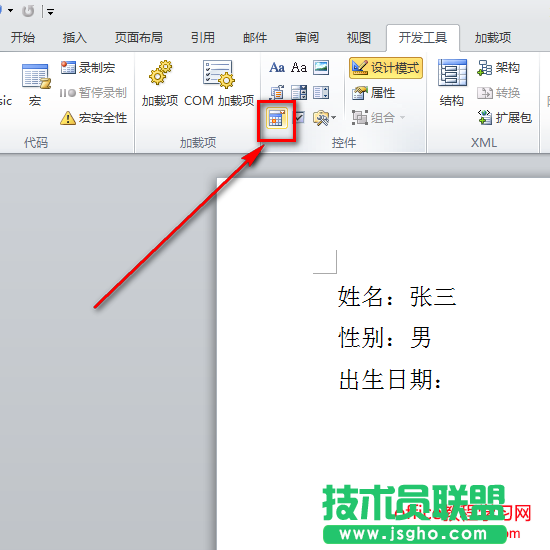
Task: Open customize quick access toolbar dropdown
Action: point(50,12)
